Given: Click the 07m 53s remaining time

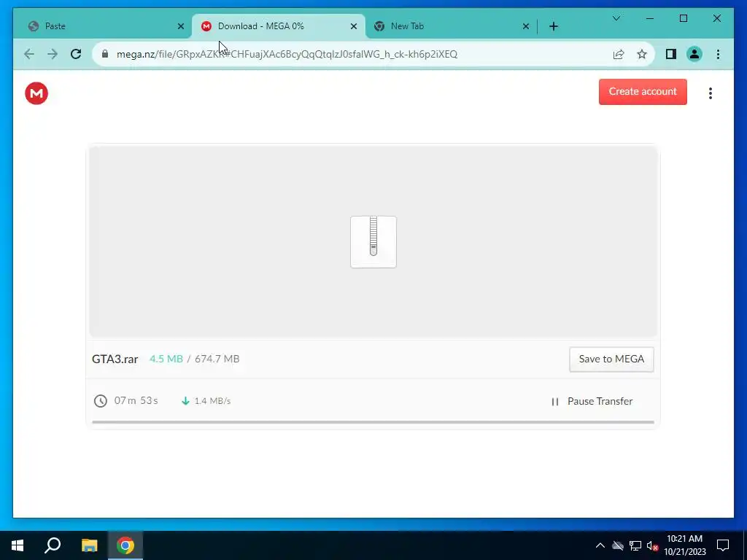Looking at the screenshot, I should 136,401.
